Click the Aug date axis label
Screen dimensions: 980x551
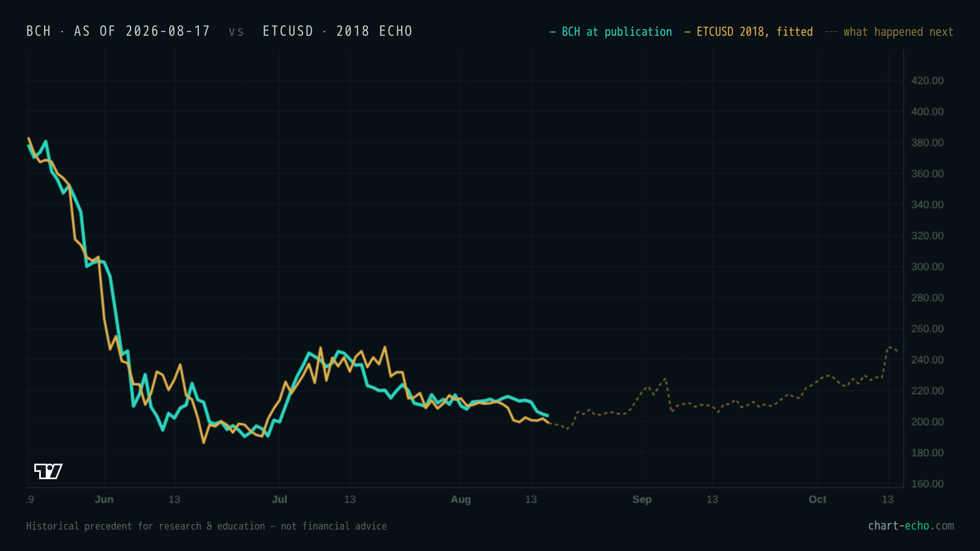[461, 499]
